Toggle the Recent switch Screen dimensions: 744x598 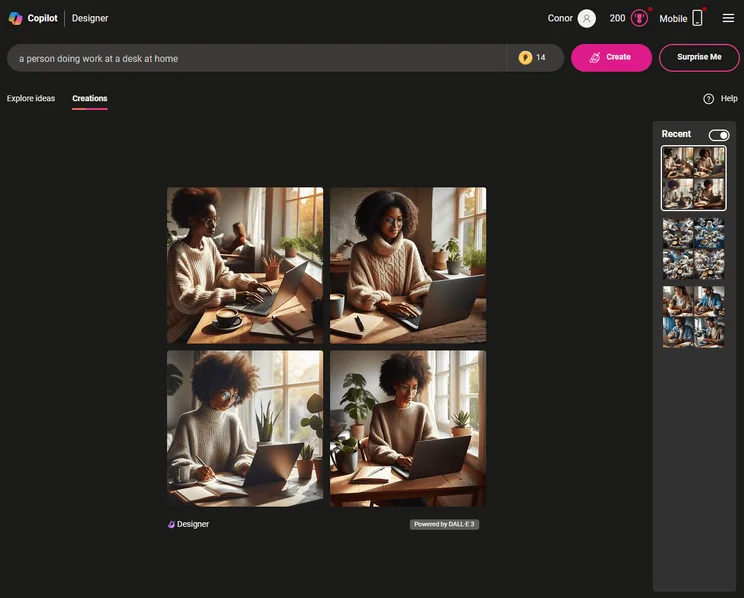point(718,135)
